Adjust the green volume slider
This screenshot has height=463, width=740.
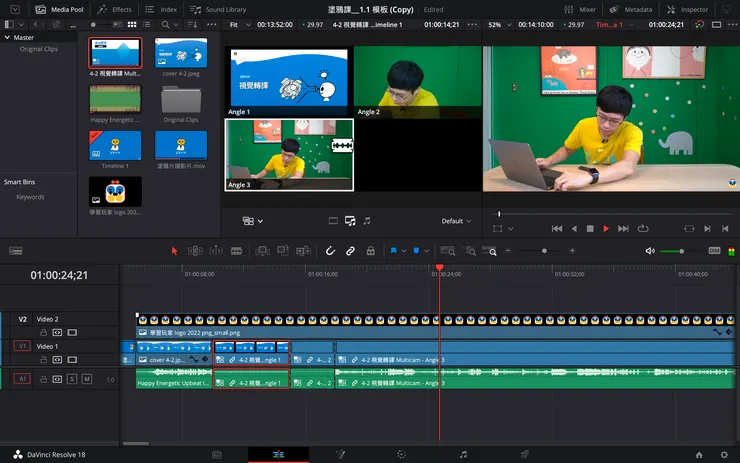pos(680,251)
